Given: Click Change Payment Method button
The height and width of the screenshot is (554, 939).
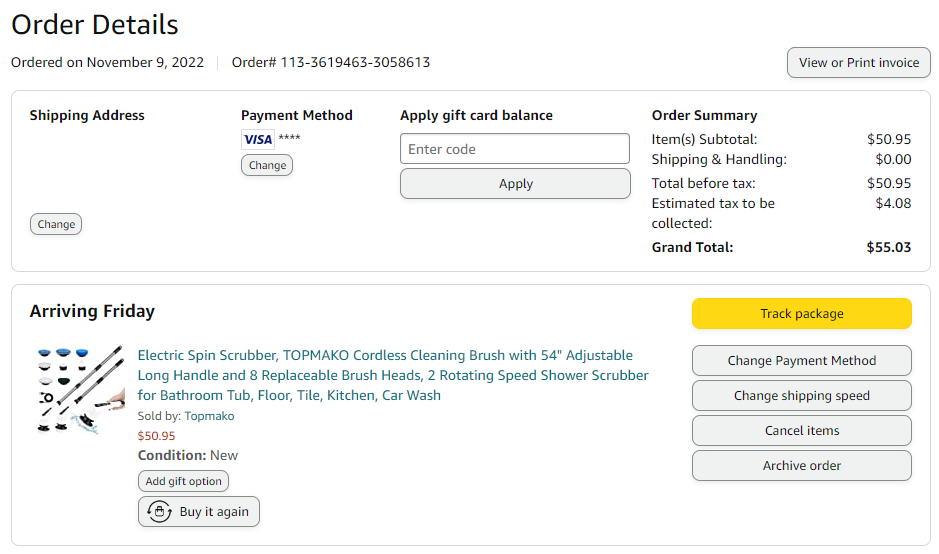Looking at the screenshot, I should click(802, 361).
